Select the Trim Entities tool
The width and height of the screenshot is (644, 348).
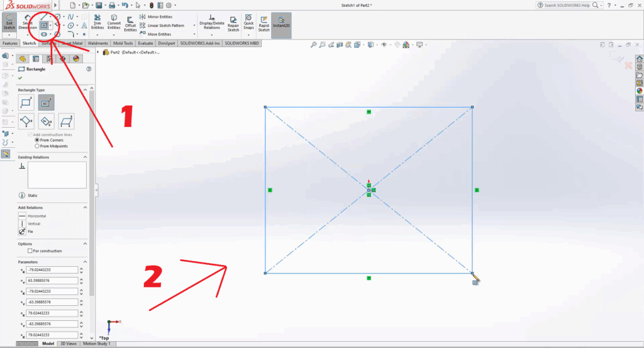click(97, 23)
